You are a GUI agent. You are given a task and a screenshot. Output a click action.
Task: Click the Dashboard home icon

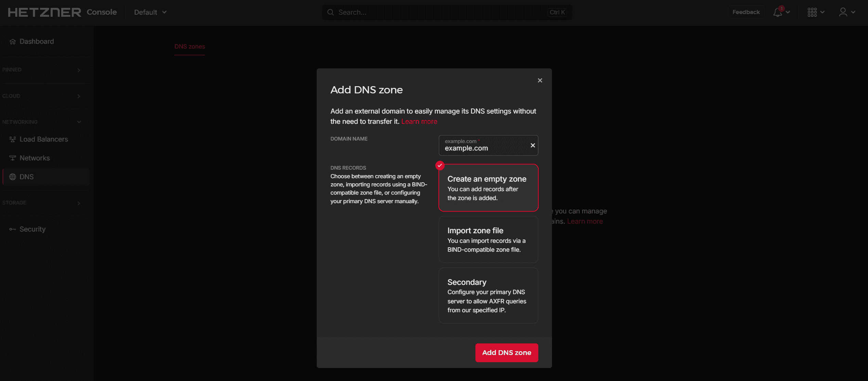(x=13, y=42)
